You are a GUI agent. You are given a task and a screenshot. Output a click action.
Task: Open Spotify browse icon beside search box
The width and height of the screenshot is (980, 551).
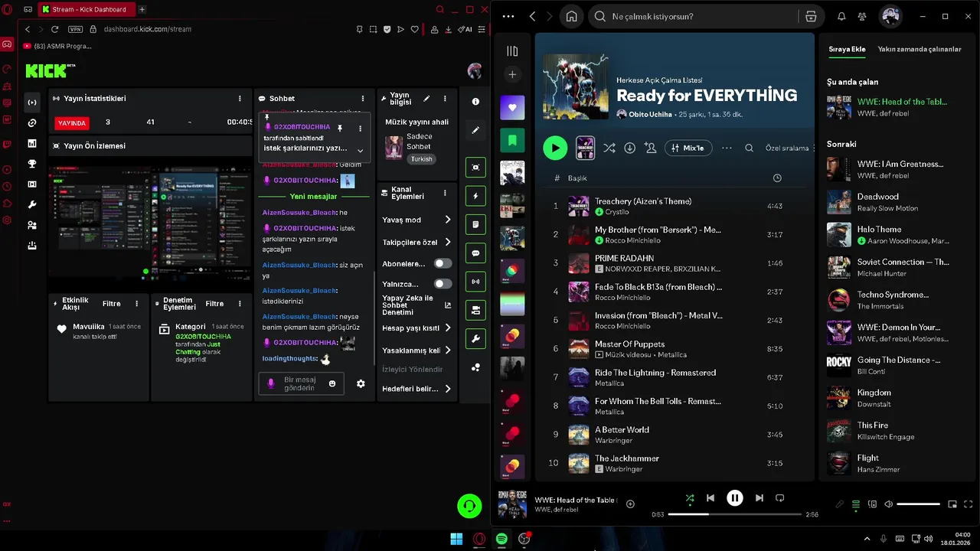(811, 16)
